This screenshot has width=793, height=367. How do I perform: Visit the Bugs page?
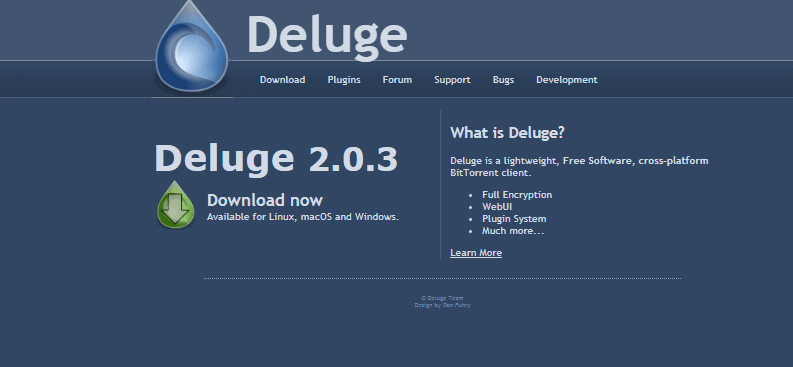[503, 80]
